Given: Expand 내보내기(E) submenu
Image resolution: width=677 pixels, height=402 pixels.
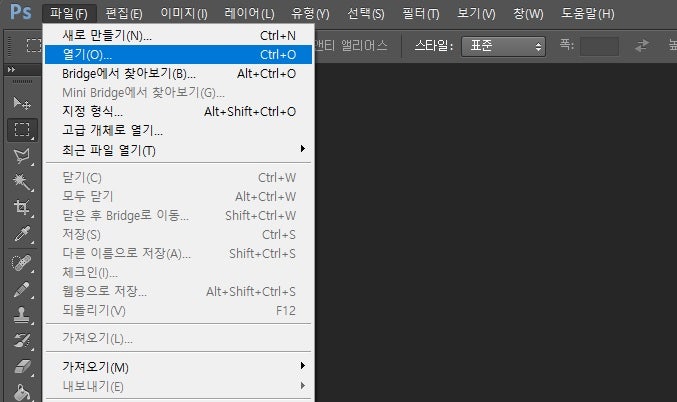Looking at the screenshot, I should [x=178, y=386].
